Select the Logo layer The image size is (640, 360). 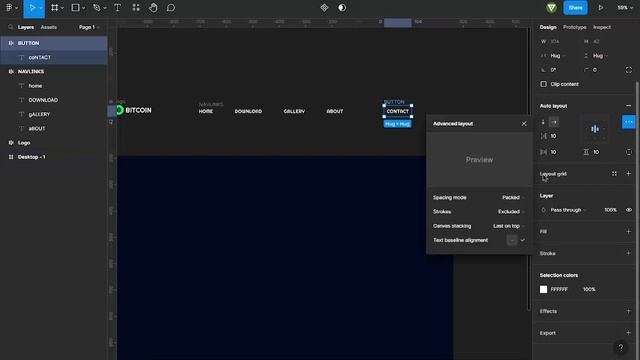[x=53, y=143]
